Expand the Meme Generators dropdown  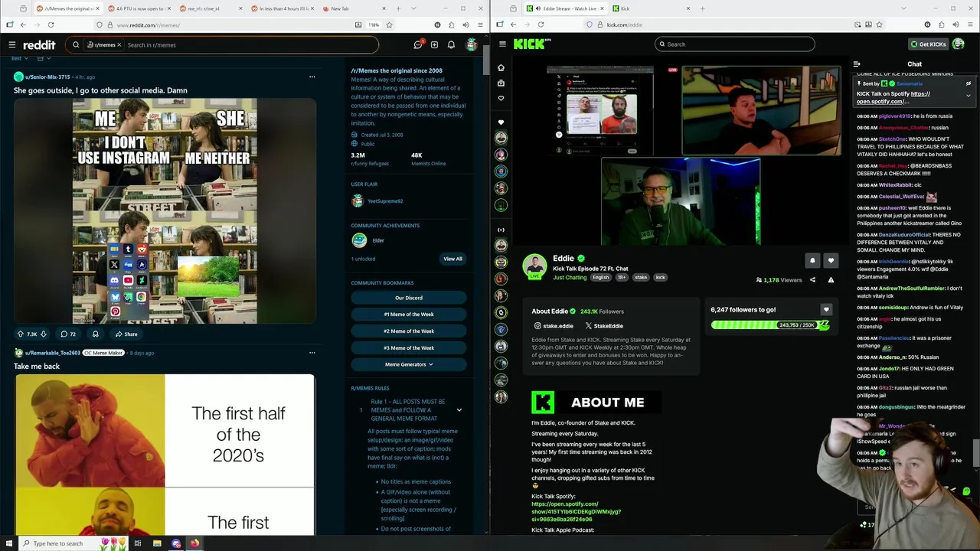409,364
